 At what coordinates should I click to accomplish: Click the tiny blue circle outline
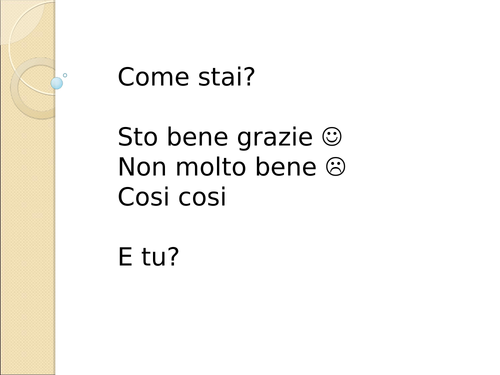click(65, 75)
